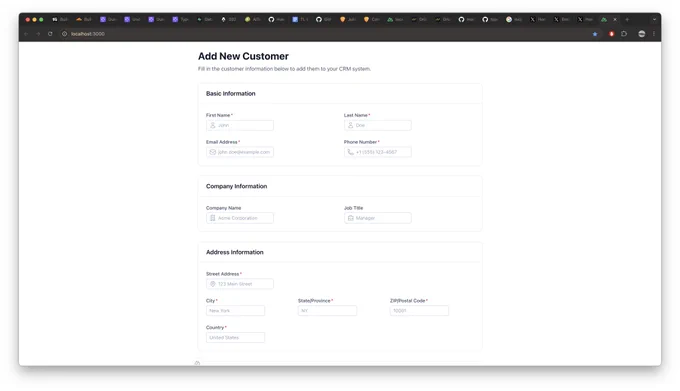The height and width of the screenshot is (391, 680).
Task: Click the person icon in Last Name field
Action: click(350, 125)
